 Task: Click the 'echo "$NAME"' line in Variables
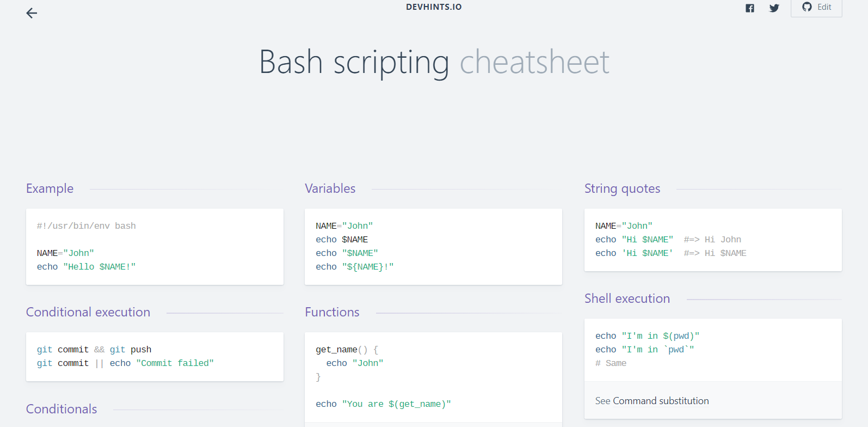(347, 253)
